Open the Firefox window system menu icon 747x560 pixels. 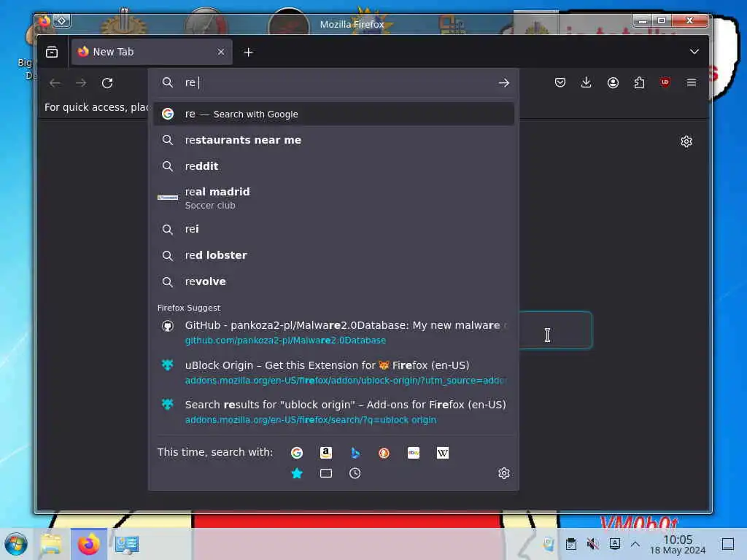coord(44,21)
